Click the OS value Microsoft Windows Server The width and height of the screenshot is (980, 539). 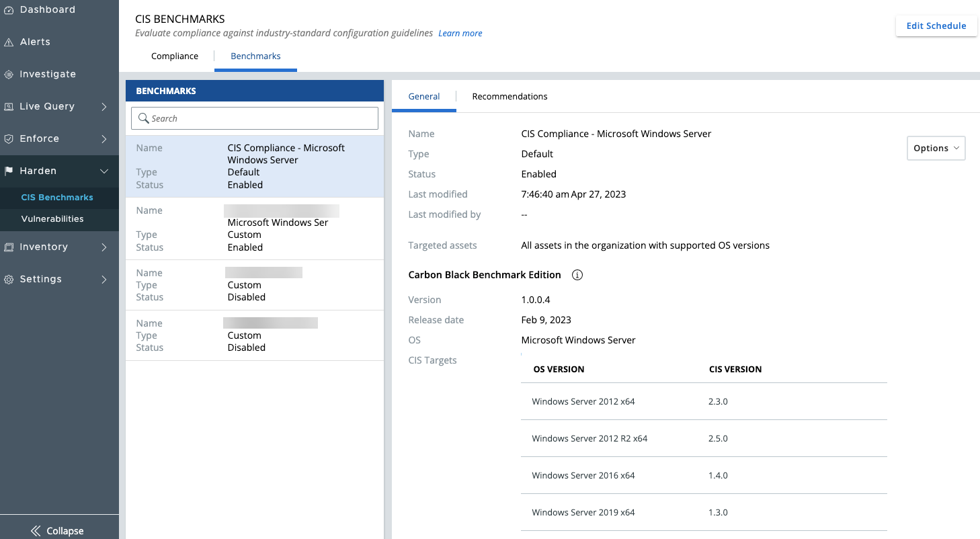[578, 341]
